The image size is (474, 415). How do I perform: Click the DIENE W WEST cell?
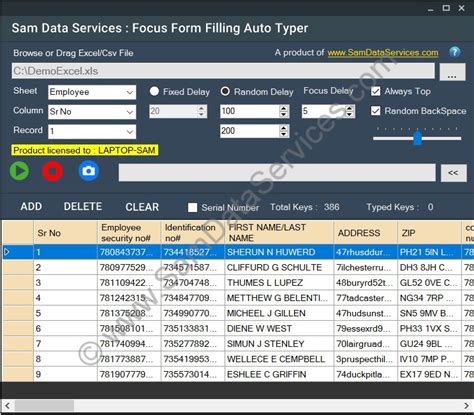[279, 329]
